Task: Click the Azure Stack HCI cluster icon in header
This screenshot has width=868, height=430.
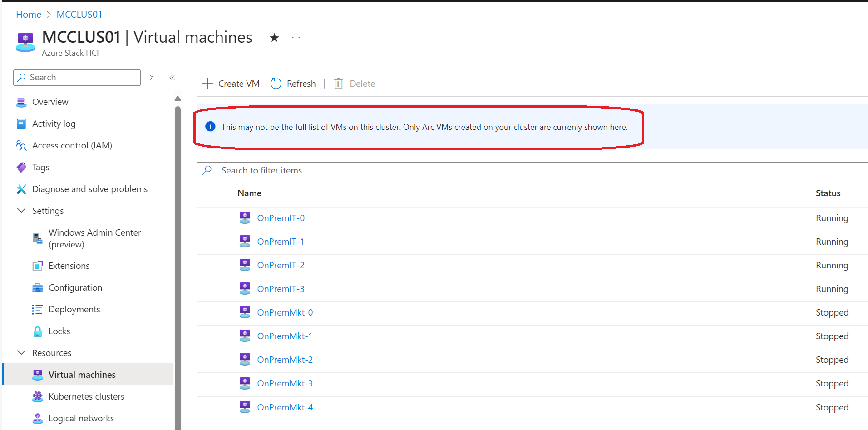Action: coord(25,42)
